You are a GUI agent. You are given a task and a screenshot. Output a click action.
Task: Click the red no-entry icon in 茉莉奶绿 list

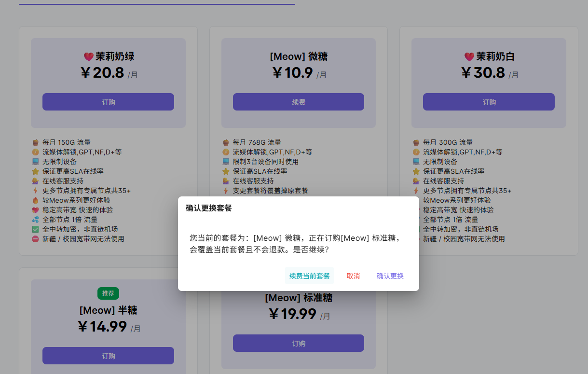coord(35,239)
